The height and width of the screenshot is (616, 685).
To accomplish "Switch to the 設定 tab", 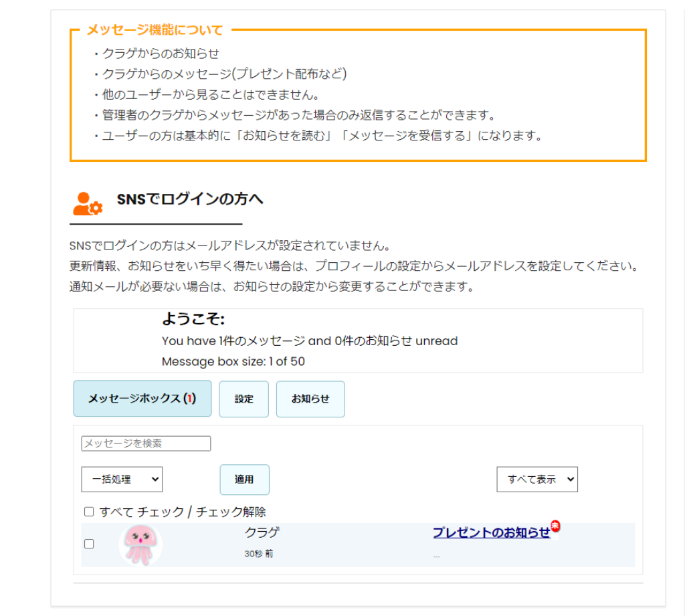I will [x=243, y=399].
